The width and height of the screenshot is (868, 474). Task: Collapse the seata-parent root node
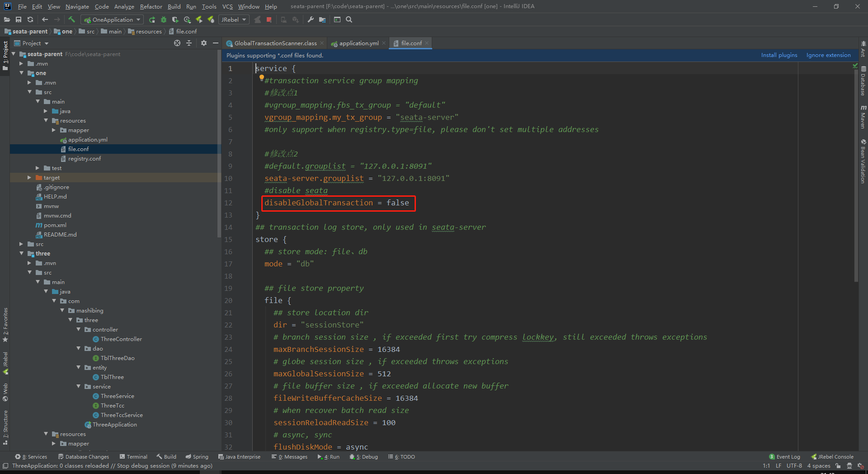click(14, 54)
